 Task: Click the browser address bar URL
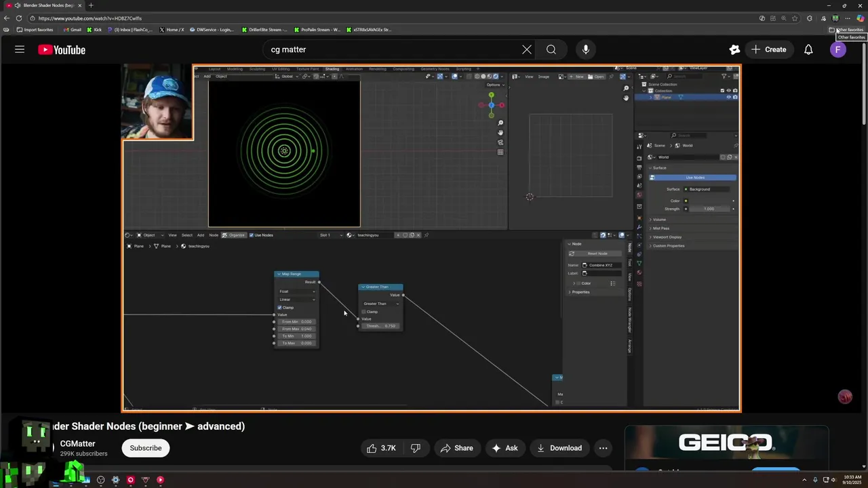click(x=90, y=18)
